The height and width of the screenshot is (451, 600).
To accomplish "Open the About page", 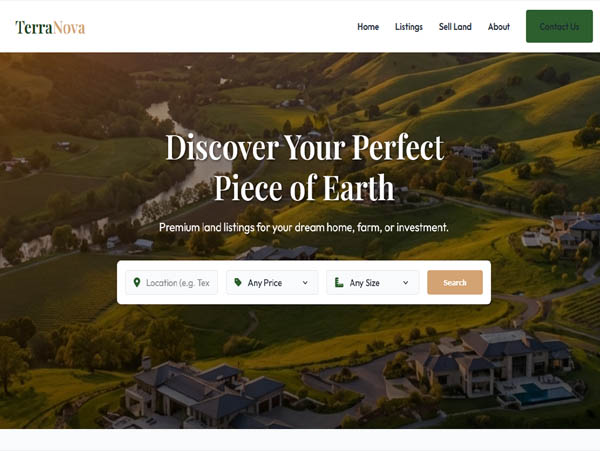I will point(499,27).
